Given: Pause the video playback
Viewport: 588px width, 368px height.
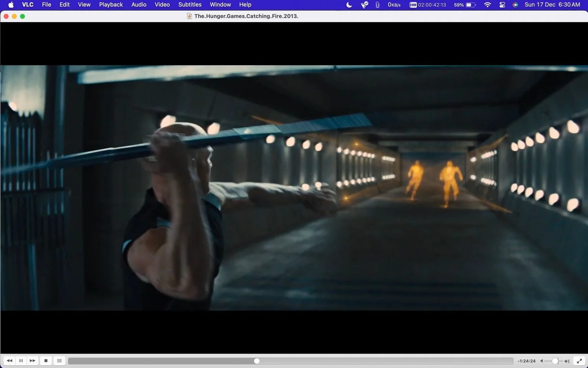Looking at the screenshot, I should [x=21, y=361].
